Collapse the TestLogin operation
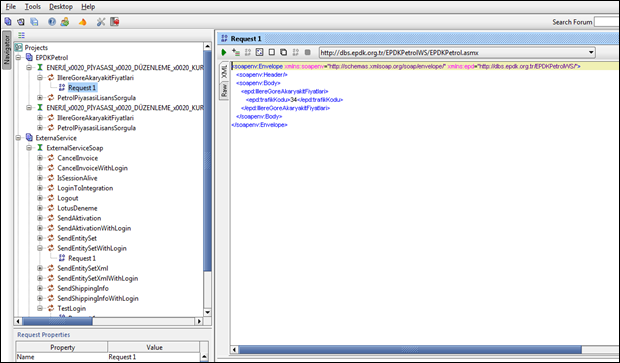 [x=40, y=308]
